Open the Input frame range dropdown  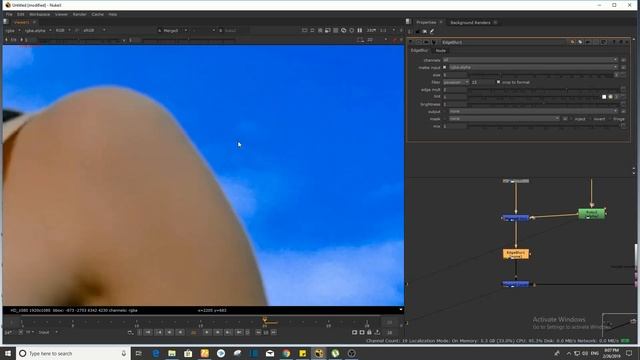tap(48, 333)
